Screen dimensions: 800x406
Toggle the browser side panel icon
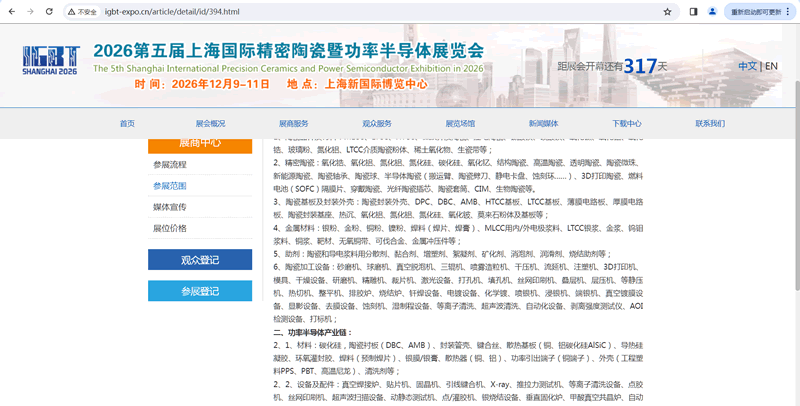point(693,11)
